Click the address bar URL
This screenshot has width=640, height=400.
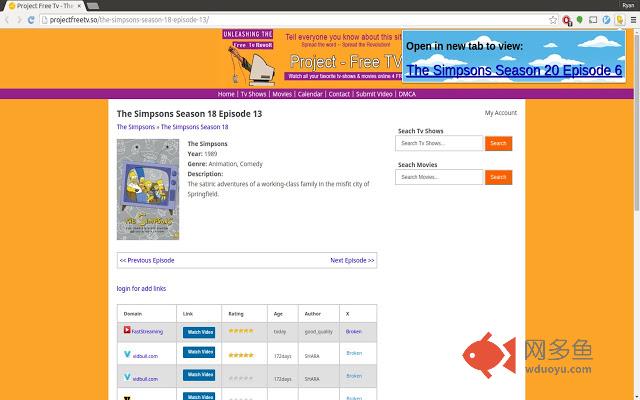129,20
